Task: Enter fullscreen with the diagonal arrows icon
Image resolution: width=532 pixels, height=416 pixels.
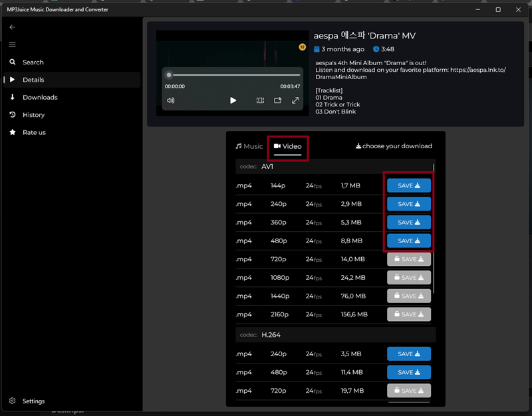Action: pos(295,100)
